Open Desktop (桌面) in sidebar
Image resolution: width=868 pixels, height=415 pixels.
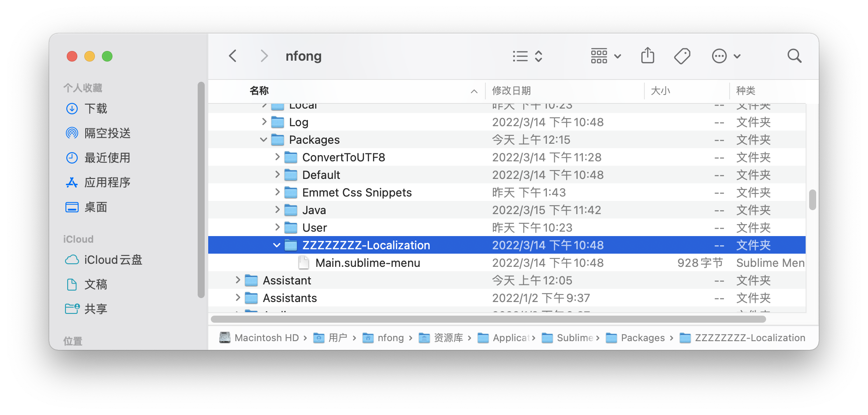tap(86, 207)
